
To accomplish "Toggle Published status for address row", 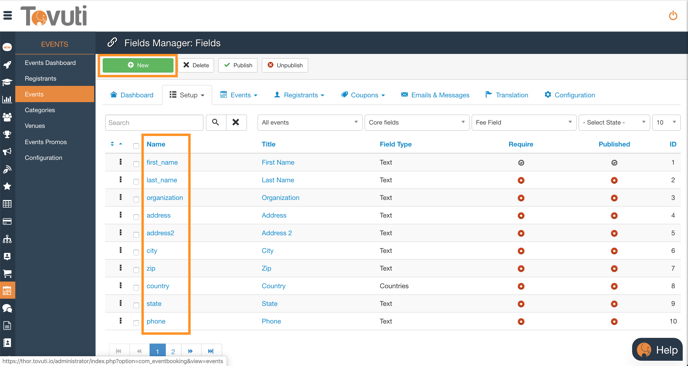I will (614, 215).
